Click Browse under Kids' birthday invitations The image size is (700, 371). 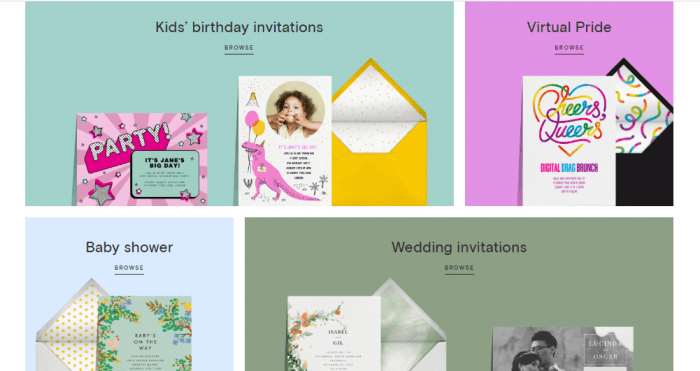coord(239,47)
